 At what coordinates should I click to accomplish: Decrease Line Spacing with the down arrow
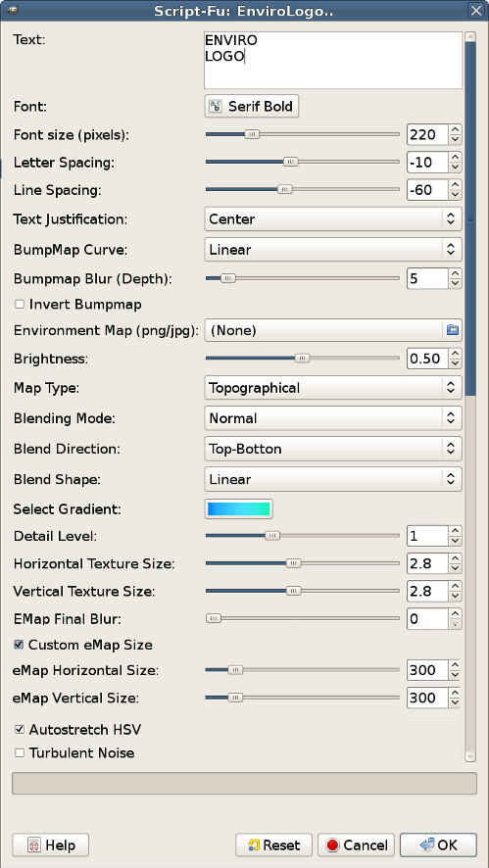point(456,195)
